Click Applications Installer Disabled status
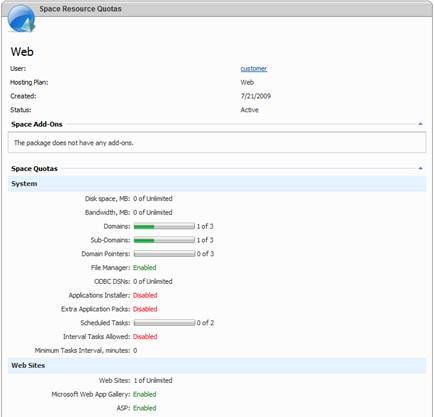The image size is (434, 417). (x=145, y=295)
